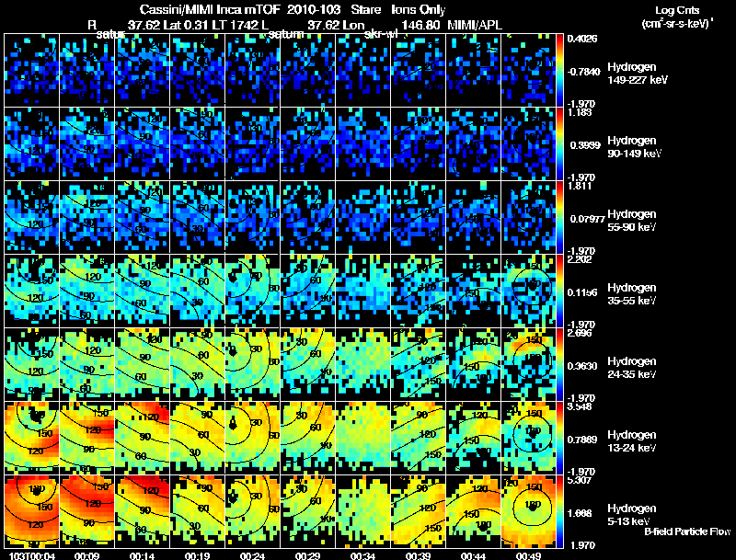Select the 'Hydrogen 35-55 keV' row label
Viewport: 736px width, 560px height.
(631, 294)
